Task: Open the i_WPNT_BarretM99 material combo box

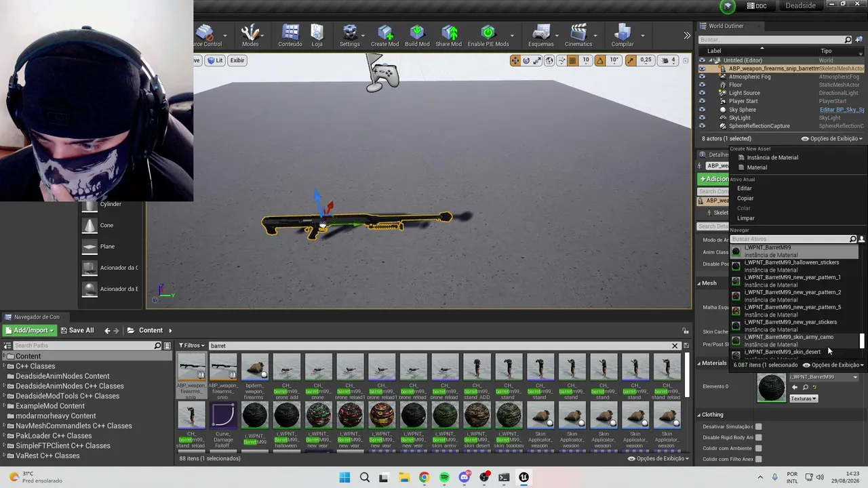Action: click(x=823, y=377)
